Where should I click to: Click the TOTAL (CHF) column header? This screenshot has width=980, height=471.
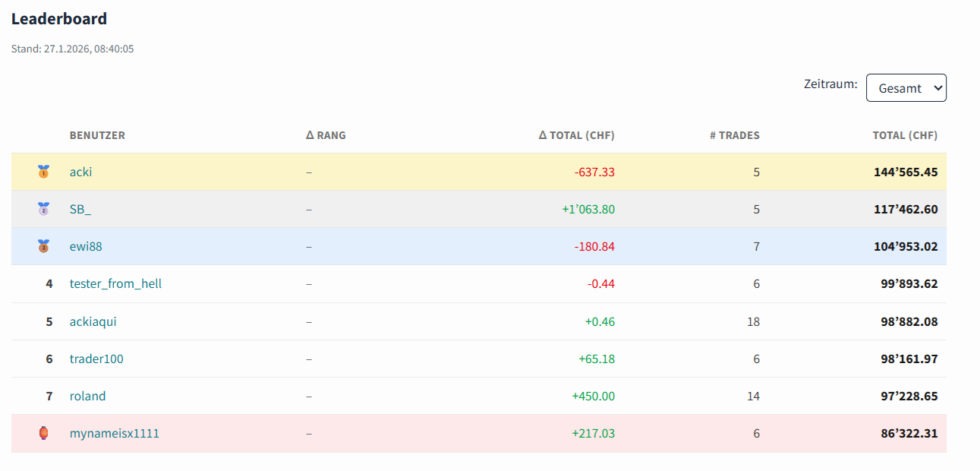click(x=905, y=135)
